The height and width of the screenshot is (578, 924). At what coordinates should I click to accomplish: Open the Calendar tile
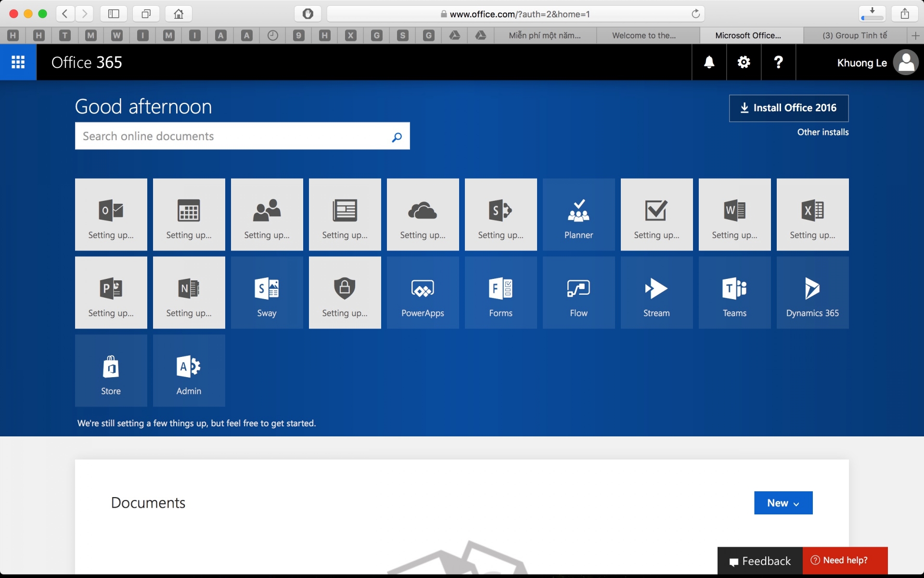coord(189,214)
